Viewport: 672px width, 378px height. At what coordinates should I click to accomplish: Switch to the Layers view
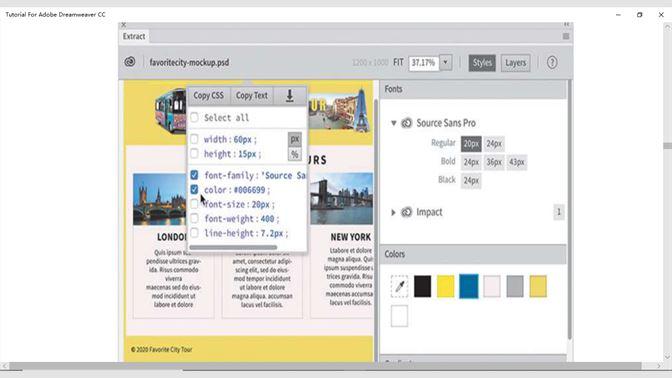[515, 63]
